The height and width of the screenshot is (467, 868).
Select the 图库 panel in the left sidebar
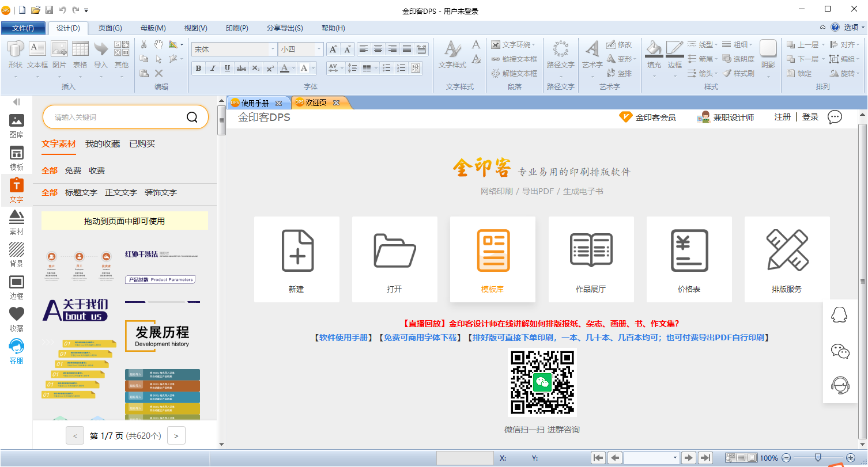click(x=16, y=126)
